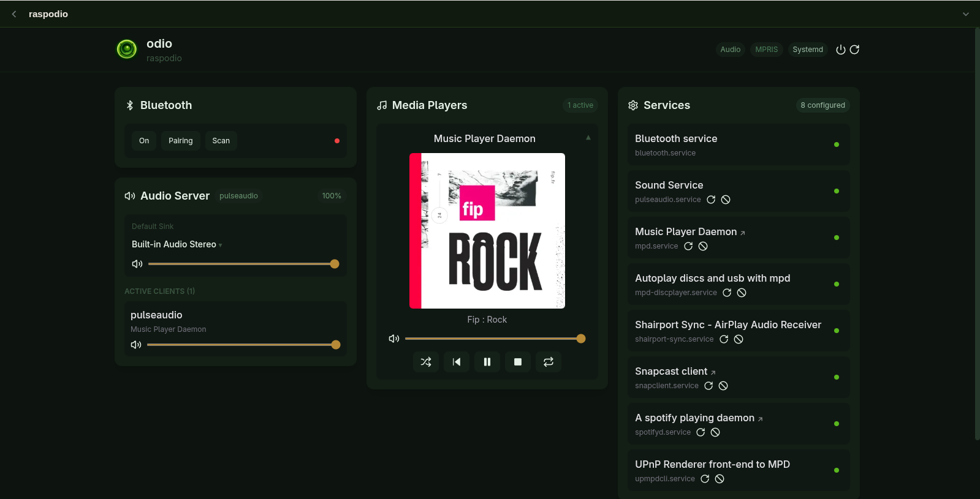Viewport: 980px width, 499px height.
Task: Disable mpd.service
Action: point(703,246)
